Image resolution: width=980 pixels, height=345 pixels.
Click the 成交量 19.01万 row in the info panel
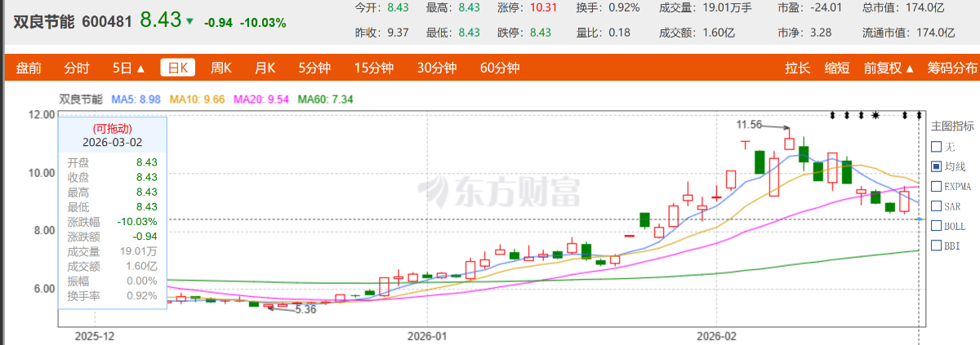coord(113,251)
